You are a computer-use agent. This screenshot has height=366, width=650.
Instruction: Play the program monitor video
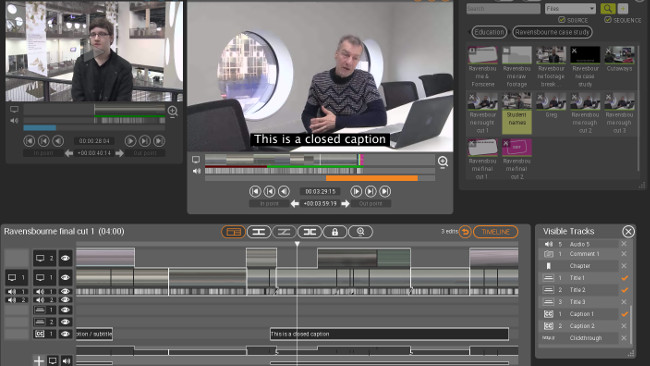[356, 191]
